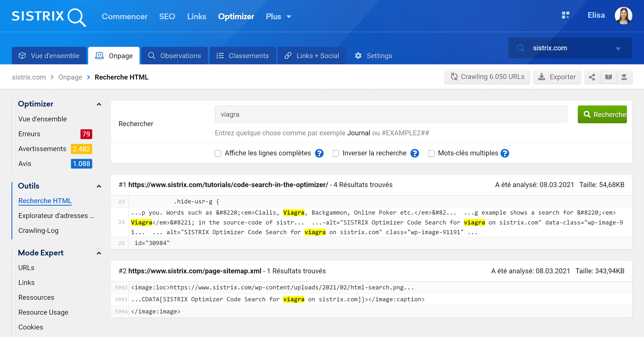The width and height of the screenshot is (644, 337).
Task: Click the Elisa username
Action: coord(596,15)
